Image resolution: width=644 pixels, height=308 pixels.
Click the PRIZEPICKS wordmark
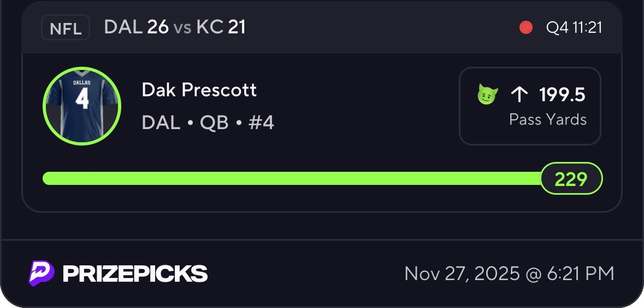tap(135, 274)
